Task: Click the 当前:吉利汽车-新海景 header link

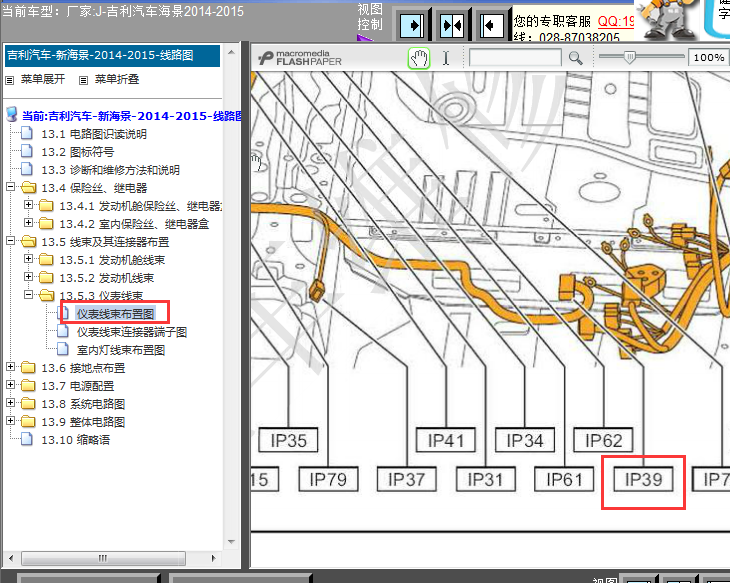Action: pyautogui.click(x=132, y=116)
